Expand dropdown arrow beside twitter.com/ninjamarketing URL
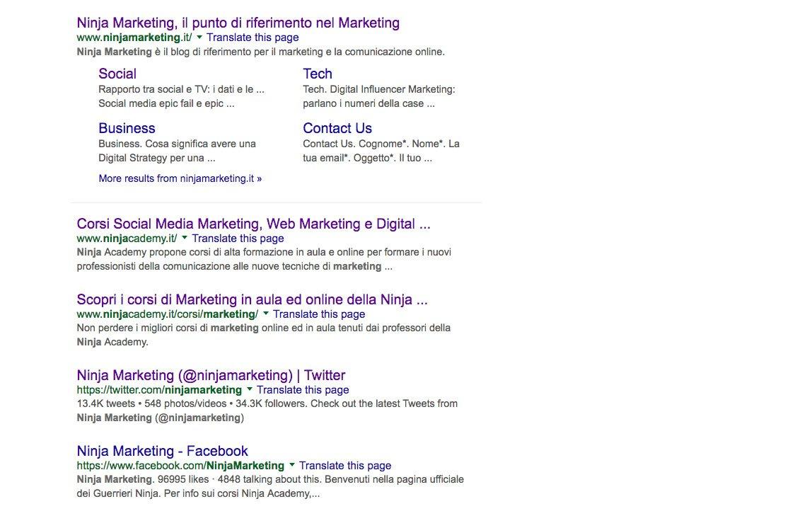812x516 pixels. click(250, 389)
